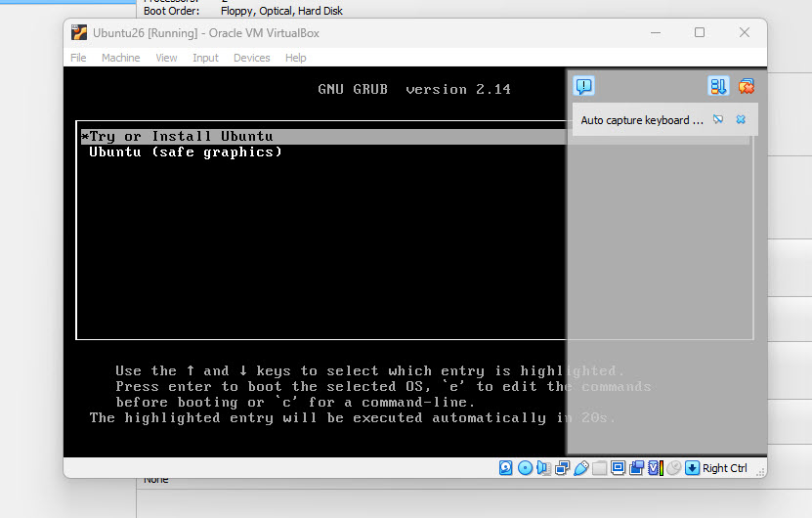Minimize the Ubuntu26 VirtualBox window
The image size is (812, 518).
pos(656,32)
